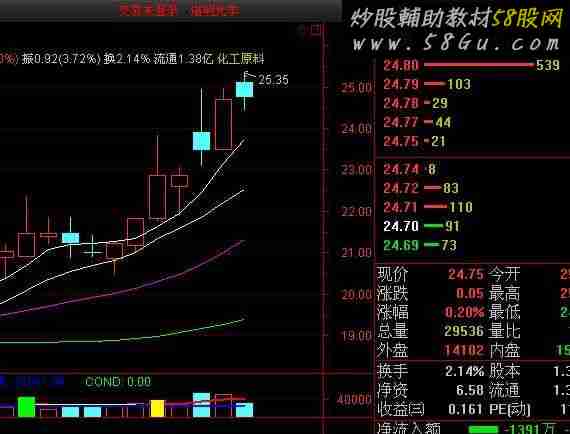Click the 25.00 price axis label
This screenshot has width=570, height=434.
pos(357,88)
